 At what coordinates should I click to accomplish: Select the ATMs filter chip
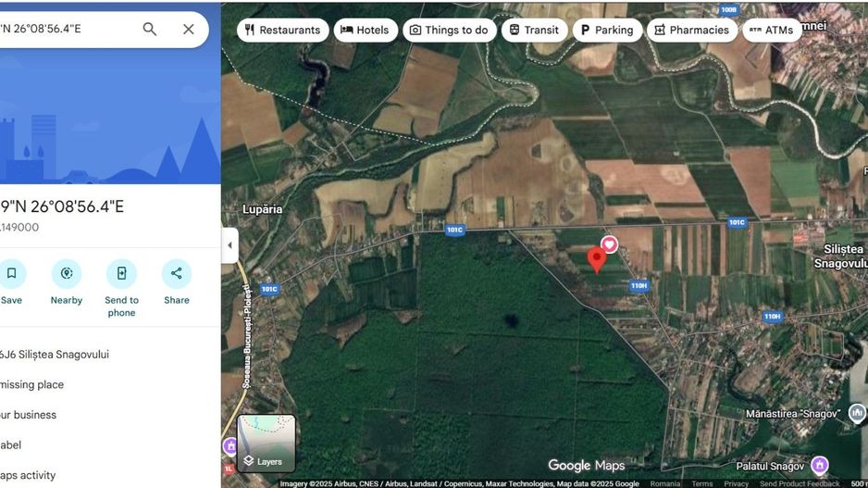772,30
